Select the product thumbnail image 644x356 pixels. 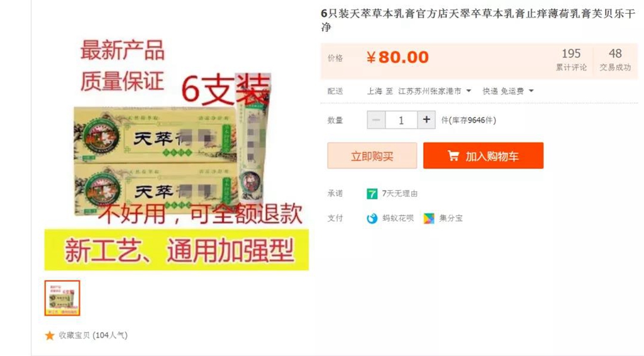click(62, 298)
